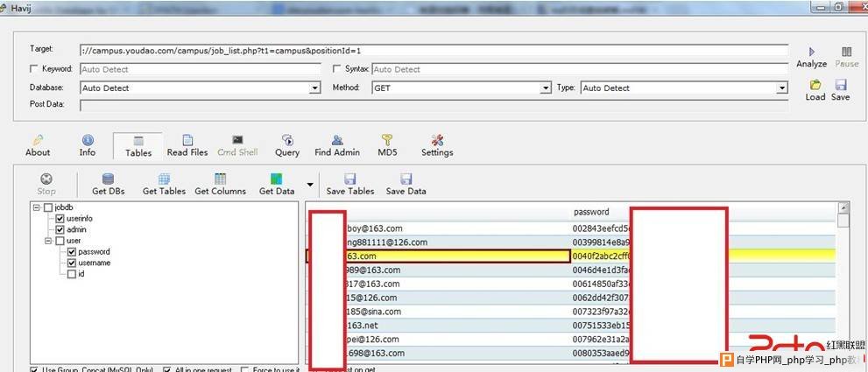Click the results list scroll up arrow
868x372 pixels.
pos(843,207)
